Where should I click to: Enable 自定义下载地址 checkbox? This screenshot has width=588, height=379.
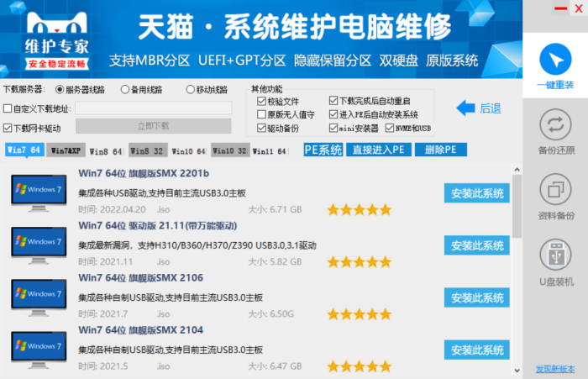(8, 108)
